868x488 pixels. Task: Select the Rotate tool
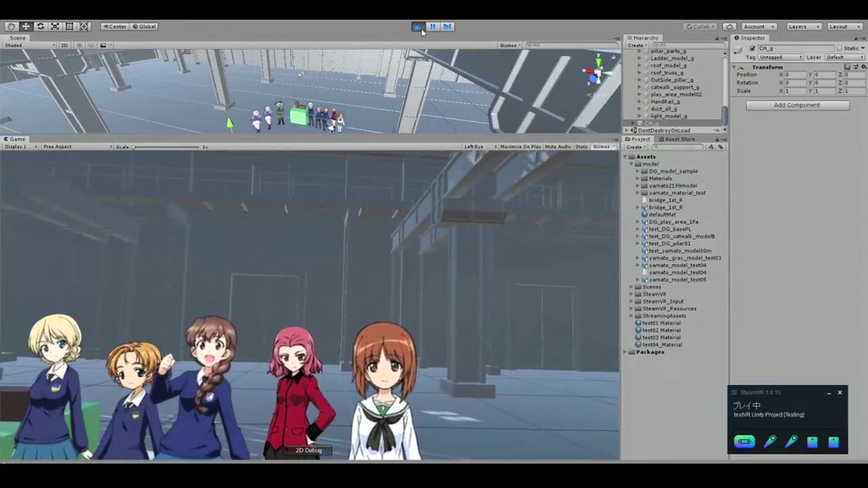pyautogui.click(x=40, y=26)
